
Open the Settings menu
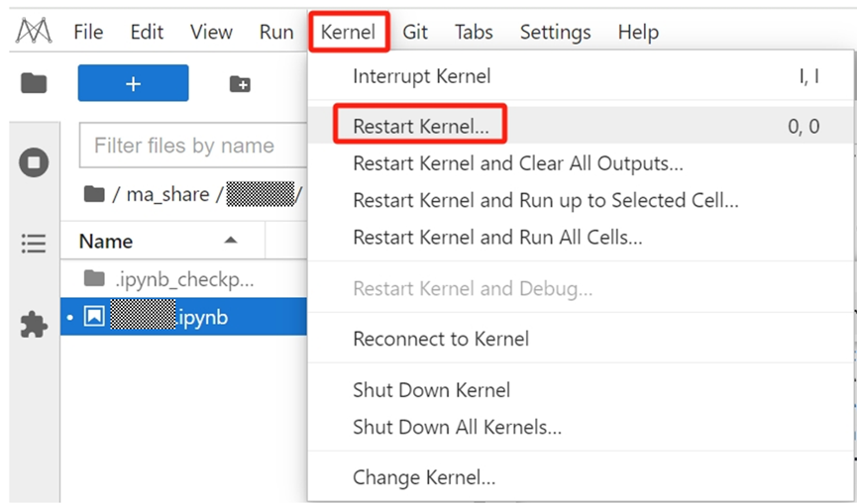point(555,32)
